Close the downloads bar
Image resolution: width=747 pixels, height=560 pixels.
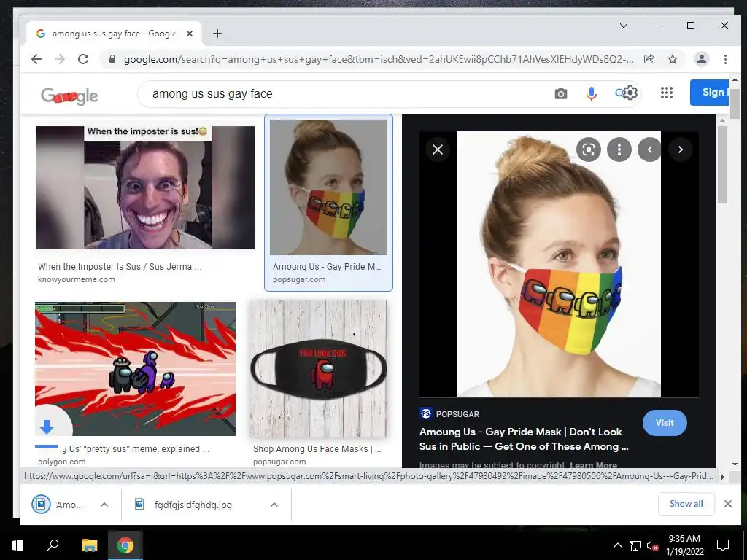point(727,504)
